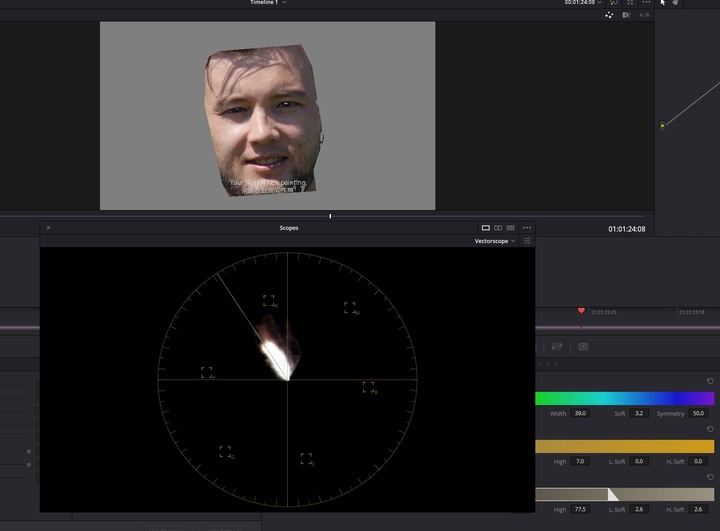Image resolution: width=720 pixels, height=531 pixels.
Task: Click the grab still camera icon
Action: pyautogui.click(x=583, y=347)
